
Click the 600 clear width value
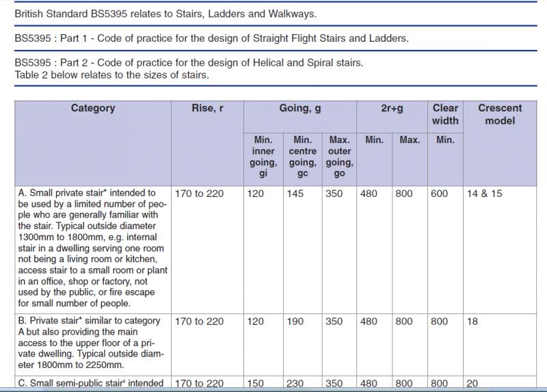(x=439, y=194)
